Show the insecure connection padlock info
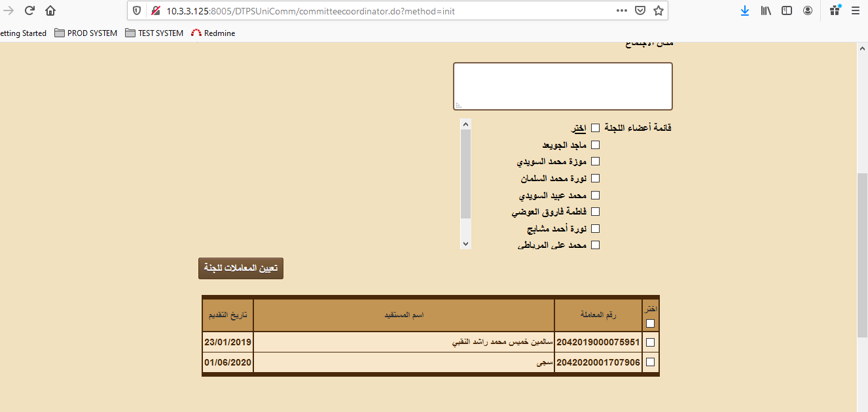This screenshot has height=412, width=868. click(155, 10)
